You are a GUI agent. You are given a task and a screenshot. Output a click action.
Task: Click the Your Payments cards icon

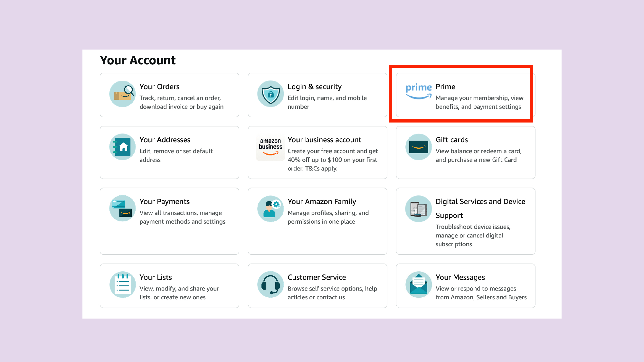[x=122, y=209]
